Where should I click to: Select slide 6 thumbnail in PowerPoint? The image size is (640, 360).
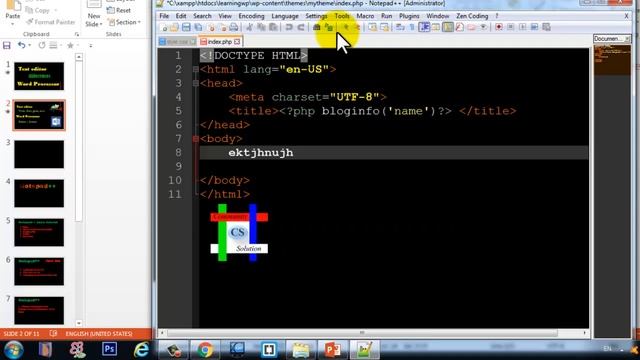(39, 271)
